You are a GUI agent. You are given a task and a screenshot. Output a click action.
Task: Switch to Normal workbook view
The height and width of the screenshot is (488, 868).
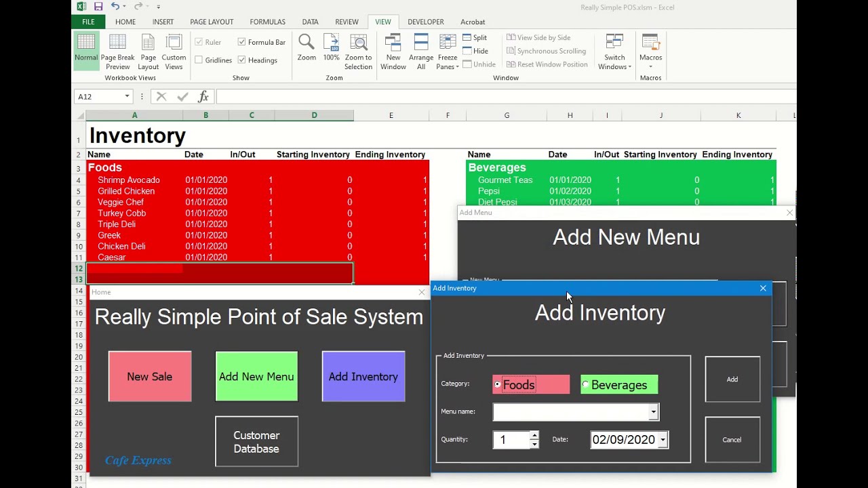click(x=86, y=52)
